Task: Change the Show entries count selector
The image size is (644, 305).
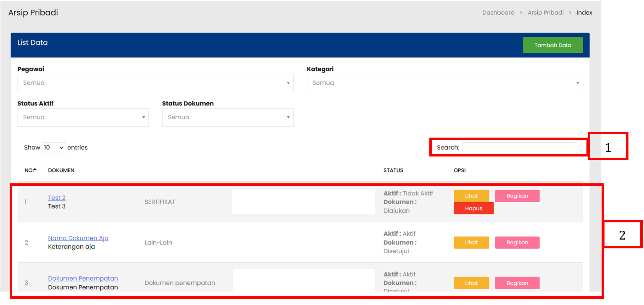Action: click(54, 148)
